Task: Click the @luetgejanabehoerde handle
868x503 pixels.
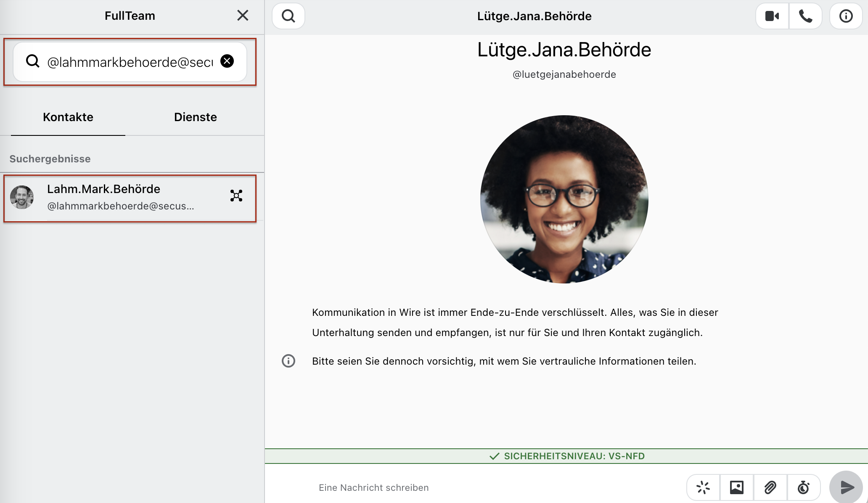Action: coord(564,74)
